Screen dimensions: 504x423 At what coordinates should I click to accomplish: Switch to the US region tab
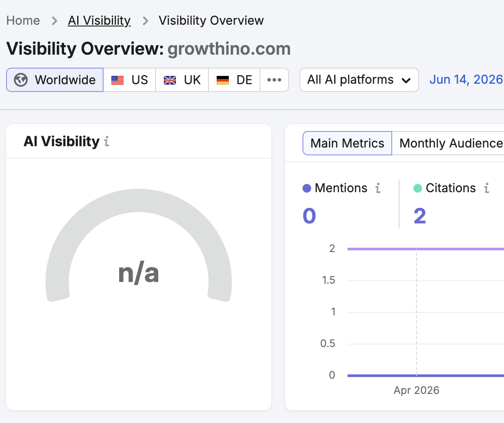130,80
